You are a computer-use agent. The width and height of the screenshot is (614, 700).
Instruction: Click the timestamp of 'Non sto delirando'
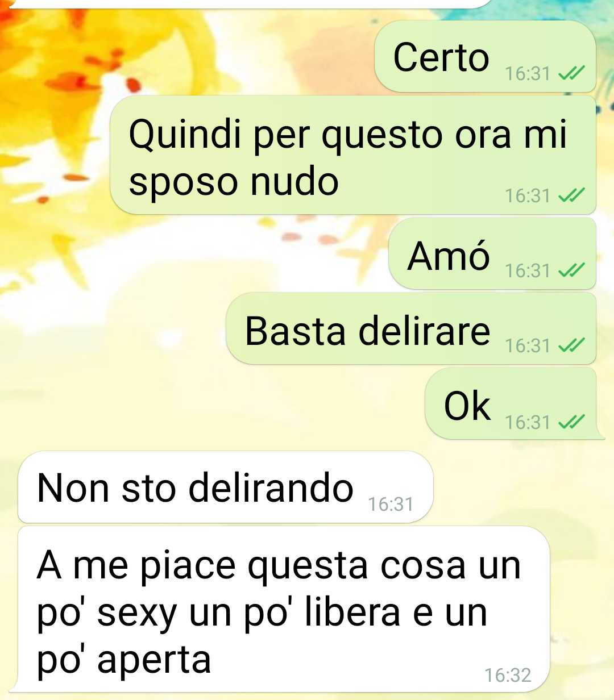click(x=391, y=504)
